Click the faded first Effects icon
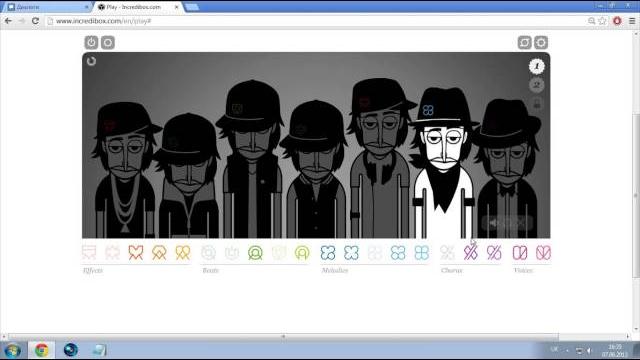Screen dimensions: 640x360 89,253
